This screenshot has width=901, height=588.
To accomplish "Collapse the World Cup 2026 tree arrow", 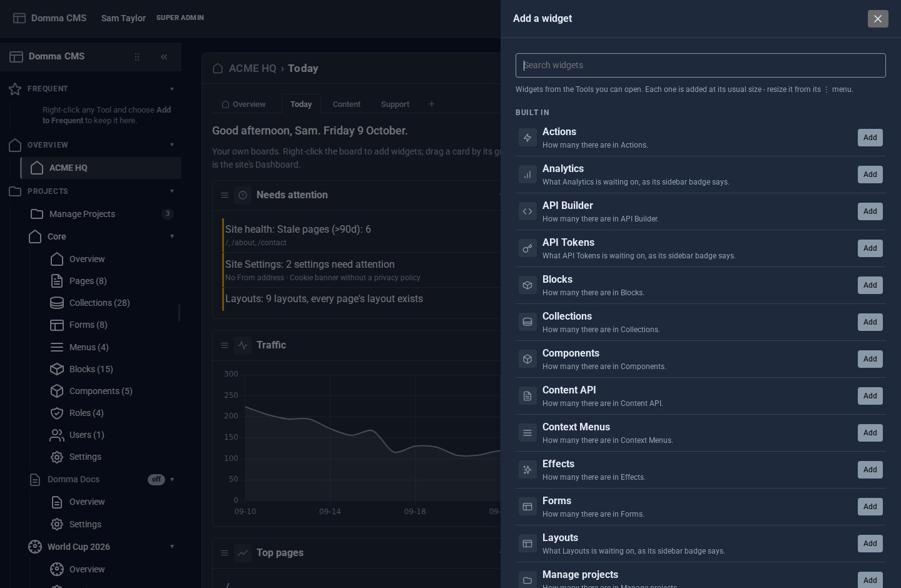I will [172, 547].
